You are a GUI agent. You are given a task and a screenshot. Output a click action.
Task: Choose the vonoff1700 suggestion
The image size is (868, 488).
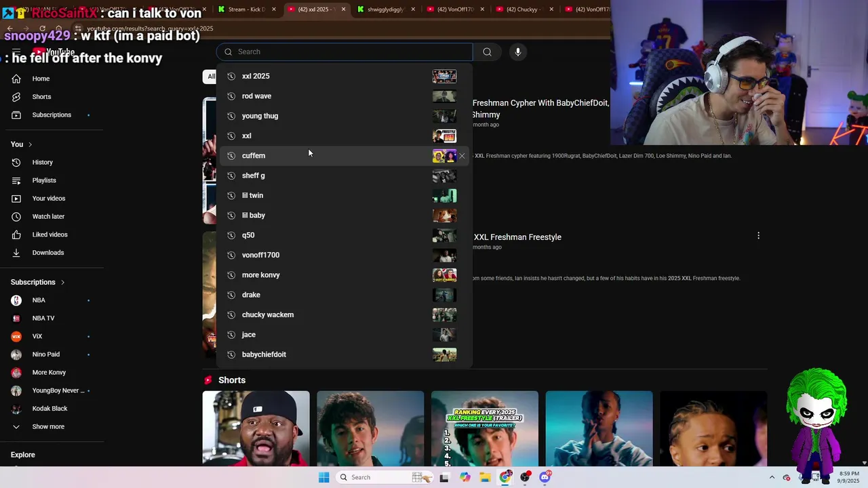pos(344,255)
